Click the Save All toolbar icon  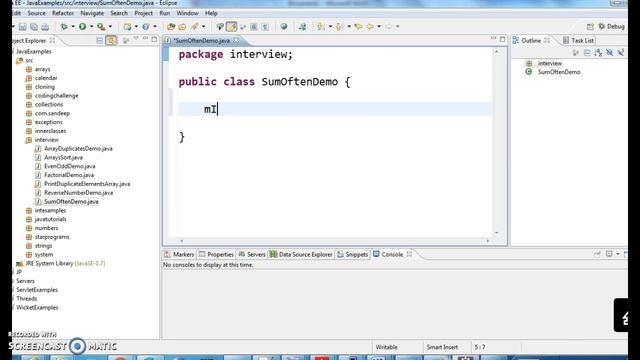point(33,27)
